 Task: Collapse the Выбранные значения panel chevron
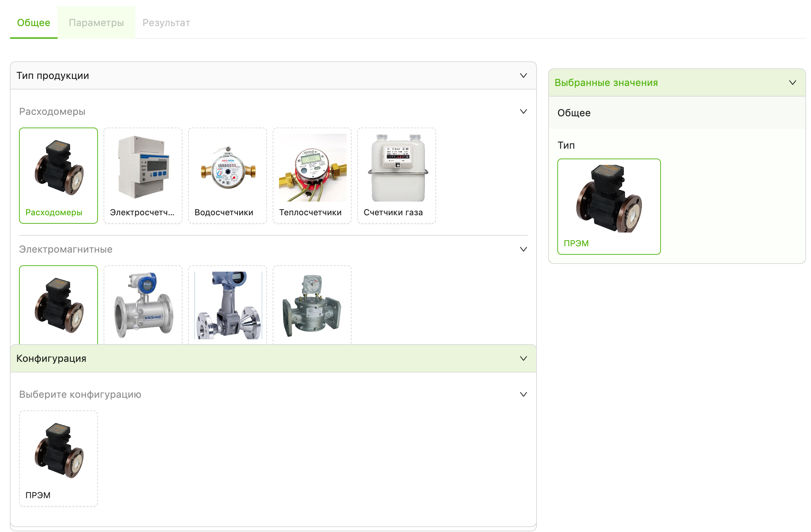coord(793,83)
